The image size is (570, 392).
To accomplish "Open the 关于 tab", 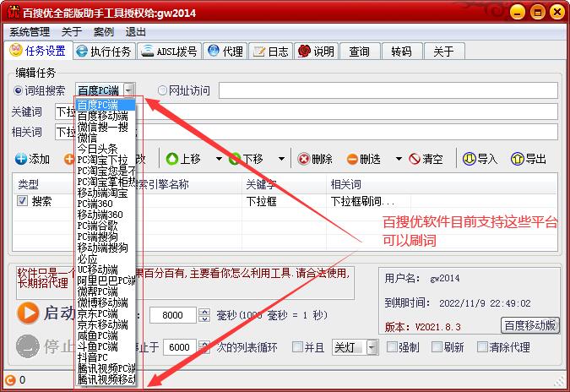I will (444, 52).
